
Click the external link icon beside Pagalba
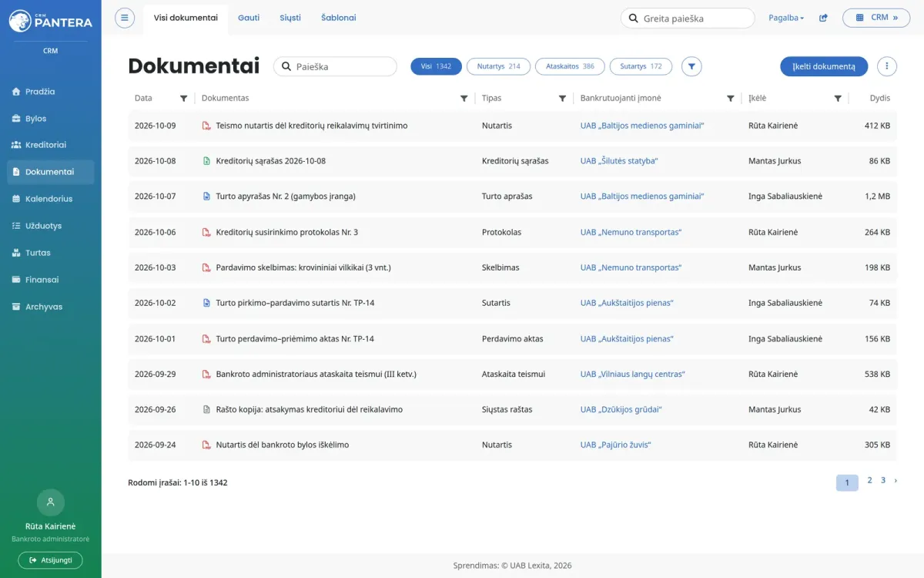823,18
